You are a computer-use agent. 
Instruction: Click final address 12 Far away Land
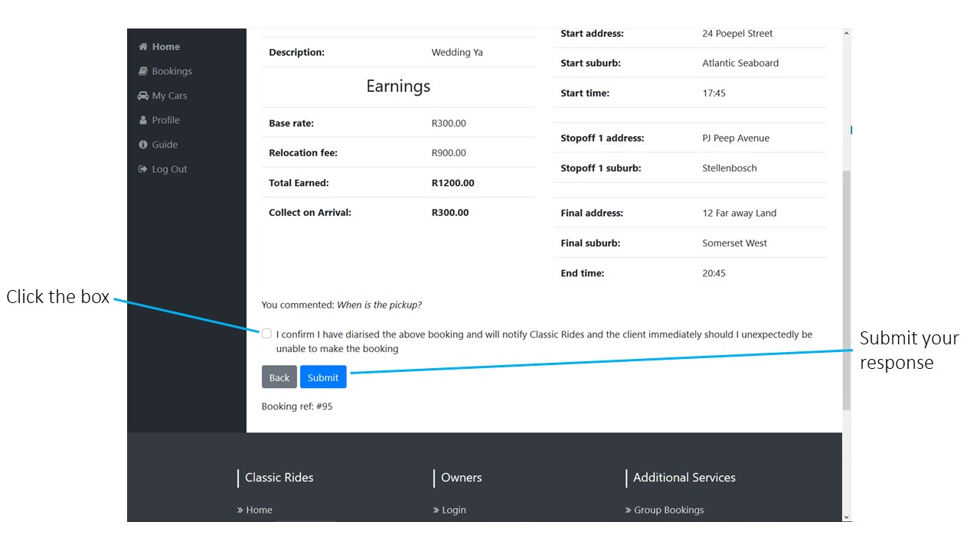740,214
